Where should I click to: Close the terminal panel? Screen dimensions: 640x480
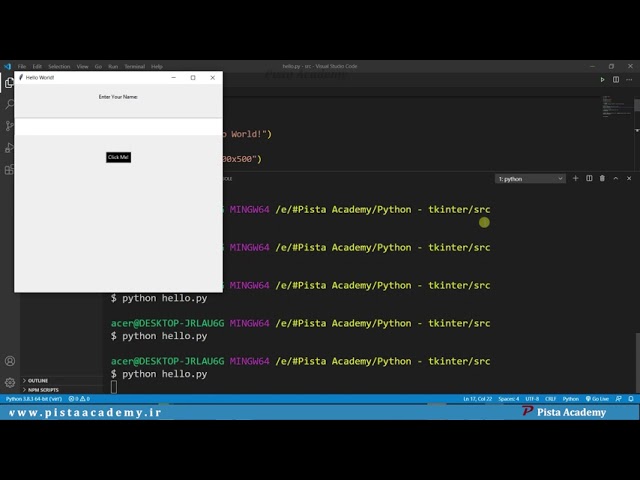pos(629,178)
